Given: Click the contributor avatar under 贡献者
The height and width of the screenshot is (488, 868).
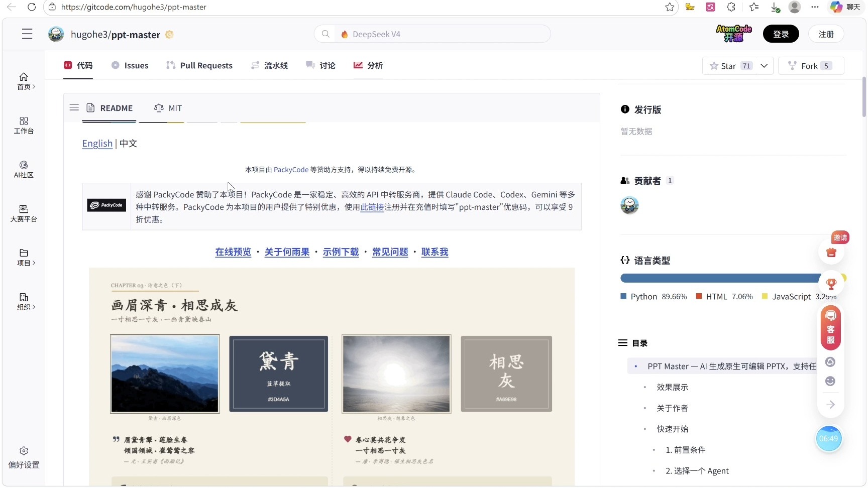Looking at the screenshot, I should pyautogui.click(x=629, y=205).
